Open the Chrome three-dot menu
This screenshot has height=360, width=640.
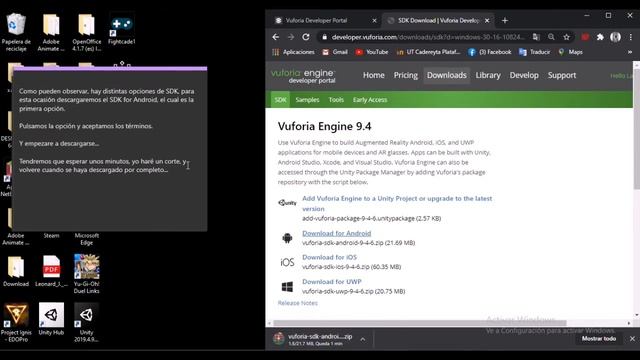[x=631, y=37]
